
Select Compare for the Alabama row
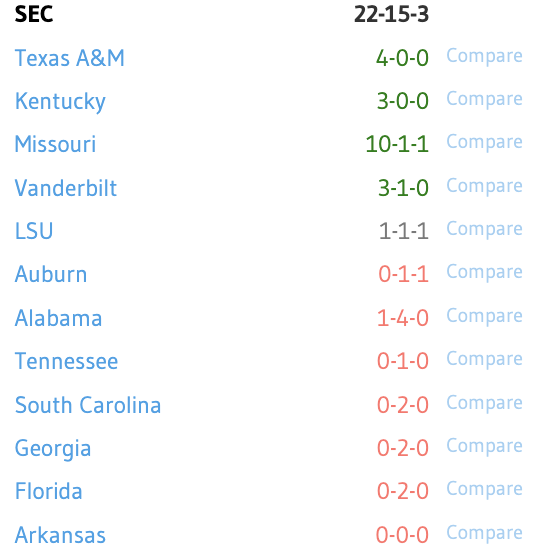[x=484, y=317]
